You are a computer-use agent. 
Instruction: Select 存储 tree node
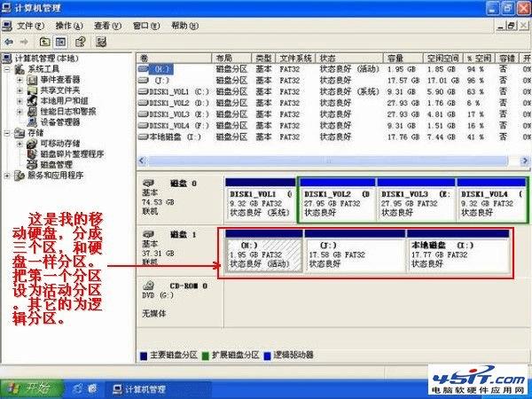[35, 133]
